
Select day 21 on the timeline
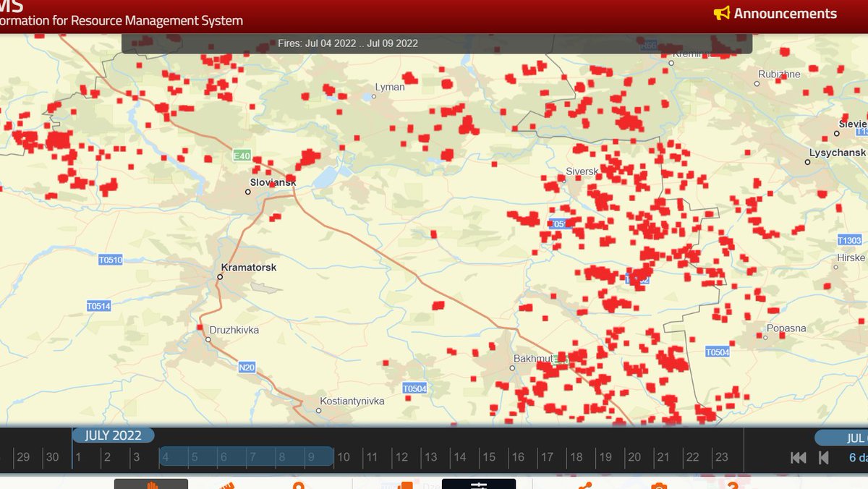(663, 457)
